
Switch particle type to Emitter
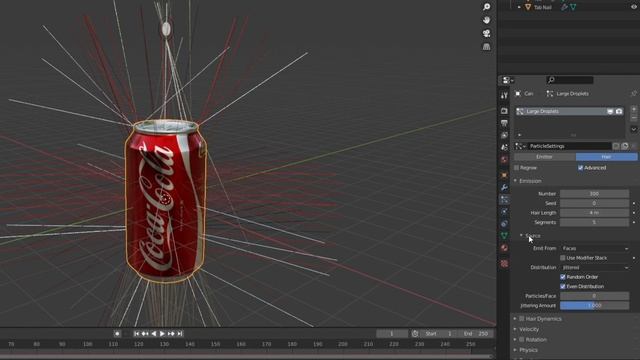(544, 157)
